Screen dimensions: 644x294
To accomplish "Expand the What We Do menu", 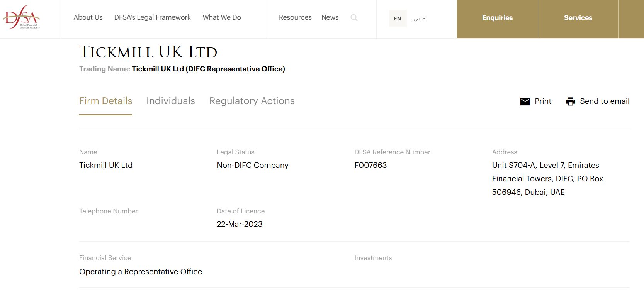I will (x=222, y=17).
